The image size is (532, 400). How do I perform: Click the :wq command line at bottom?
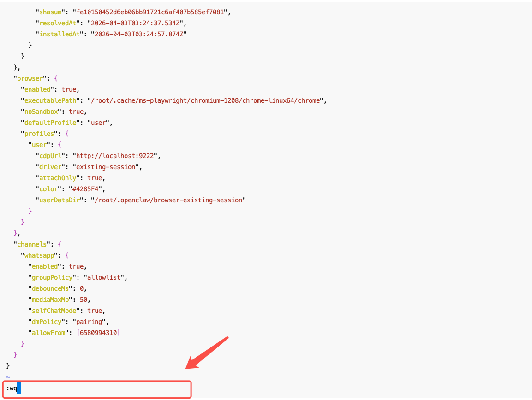[12, 389]
